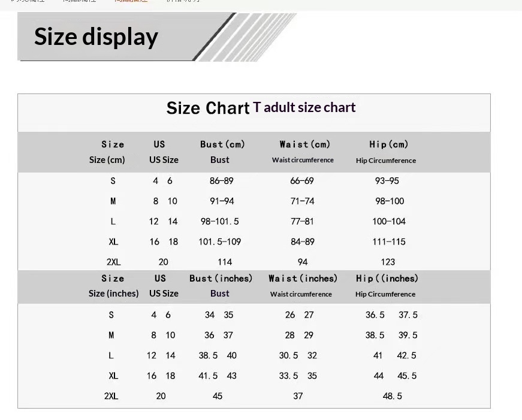
Task: Click the "Hip((inches)" column header
Action: [387, 279]
